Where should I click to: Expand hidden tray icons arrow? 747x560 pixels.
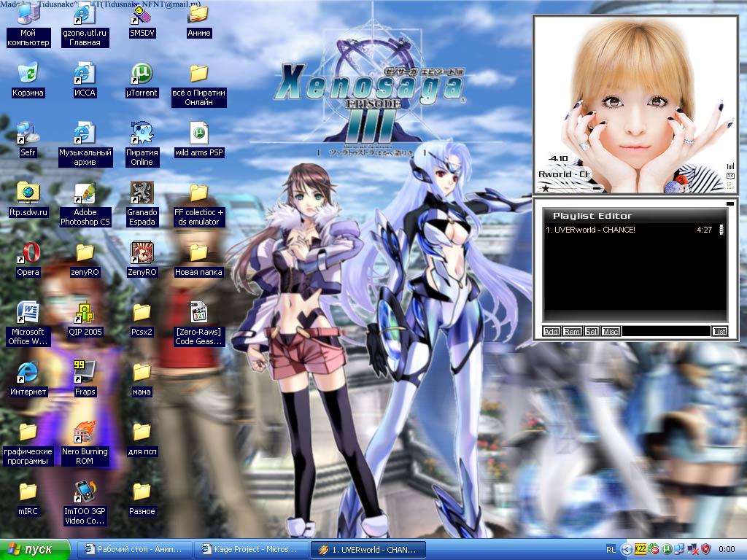(x=627, y=550)
